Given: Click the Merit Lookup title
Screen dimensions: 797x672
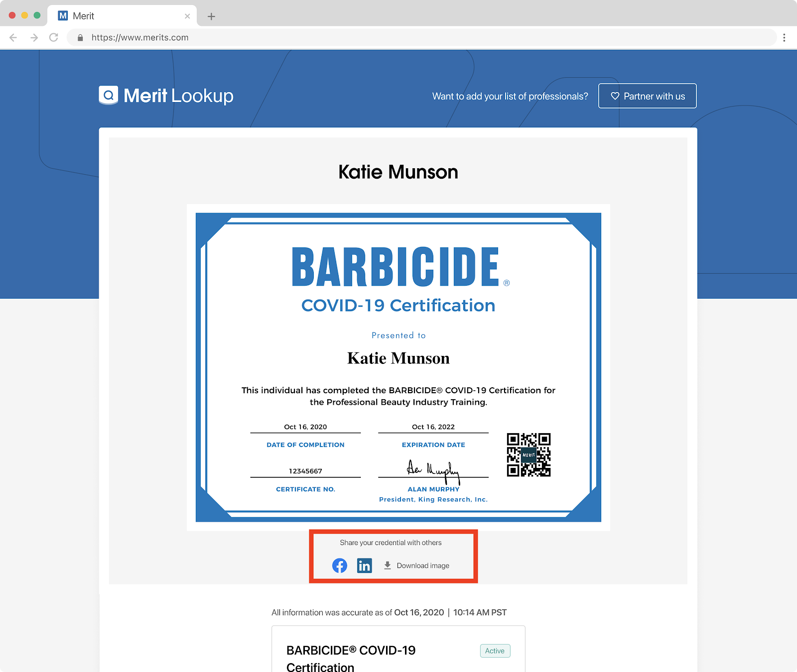Looking at the screenshot, I should pyautogui.click(x=178, y=96).
